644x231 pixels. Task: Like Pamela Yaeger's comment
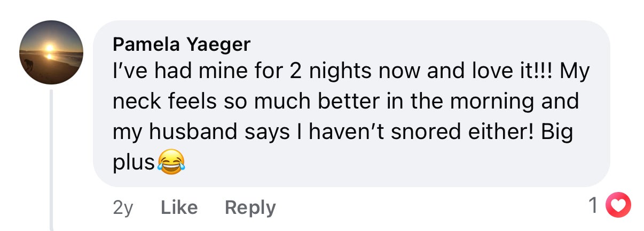[179, 207]
